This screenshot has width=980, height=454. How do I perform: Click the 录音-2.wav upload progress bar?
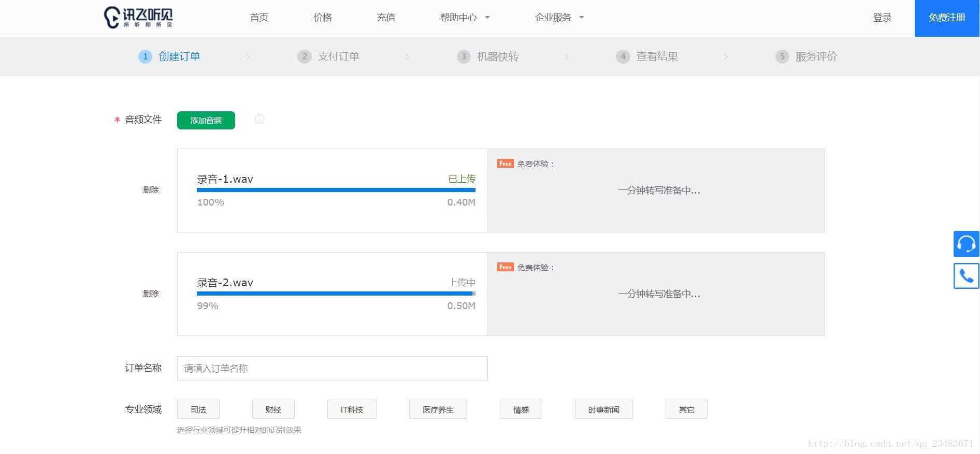(336, 294)
